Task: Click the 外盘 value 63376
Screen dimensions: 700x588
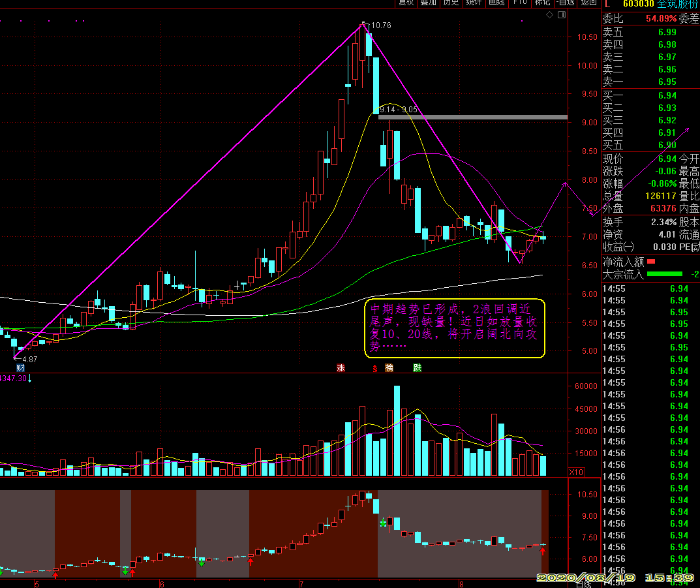Action: tap(663, 208)
